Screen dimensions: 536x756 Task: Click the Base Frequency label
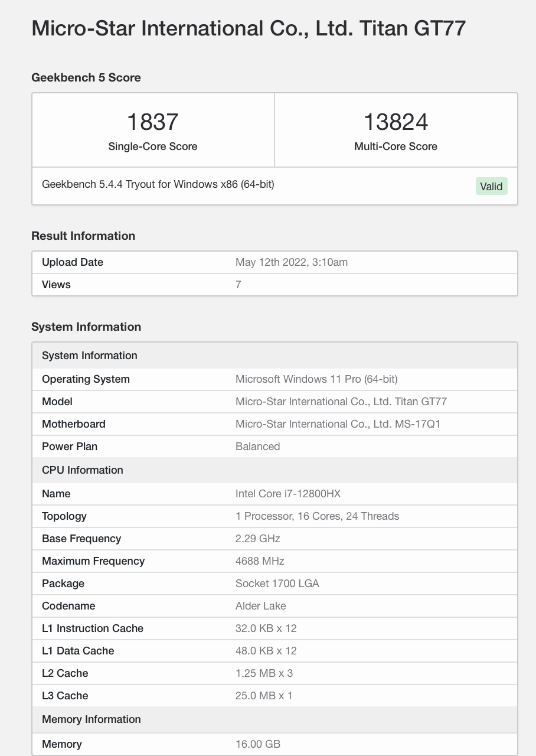click(x=81, y=539)
